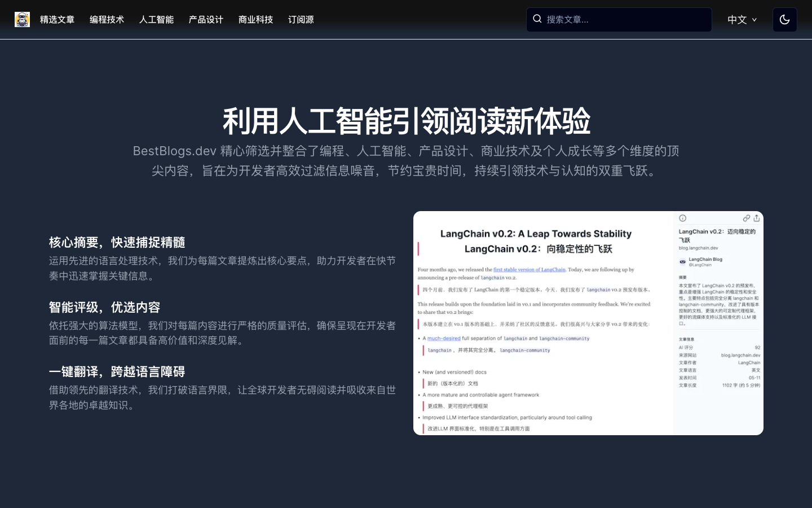Toggle dark mode with the moon icon
This screenshot has height=508, width=812.
click(x=784, y=20)
